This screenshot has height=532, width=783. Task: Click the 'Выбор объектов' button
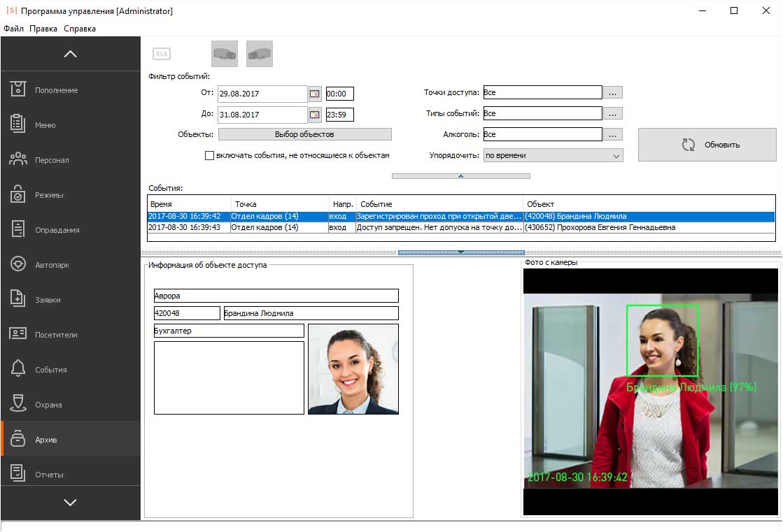coord(304,134)
